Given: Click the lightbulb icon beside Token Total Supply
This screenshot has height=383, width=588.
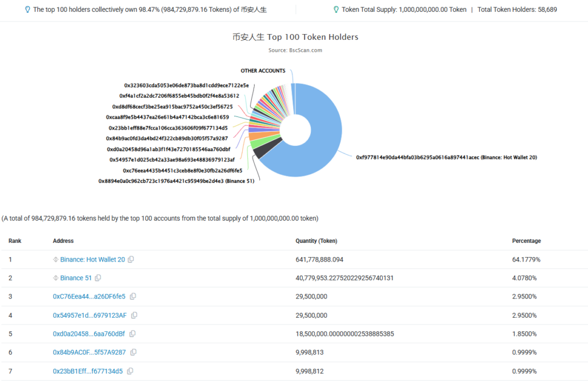Looking at the screenshot, I should (x=336, y=10).
